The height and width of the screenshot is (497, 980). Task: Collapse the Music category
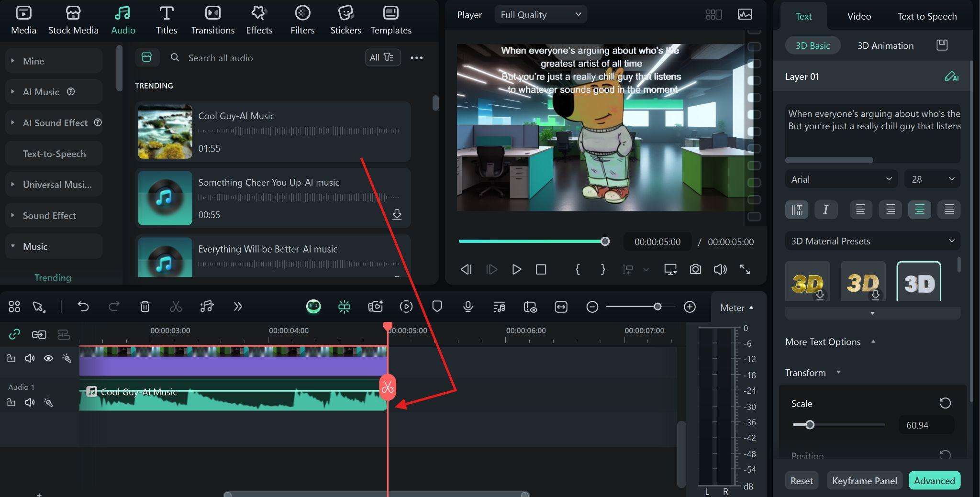pos(54,246)
